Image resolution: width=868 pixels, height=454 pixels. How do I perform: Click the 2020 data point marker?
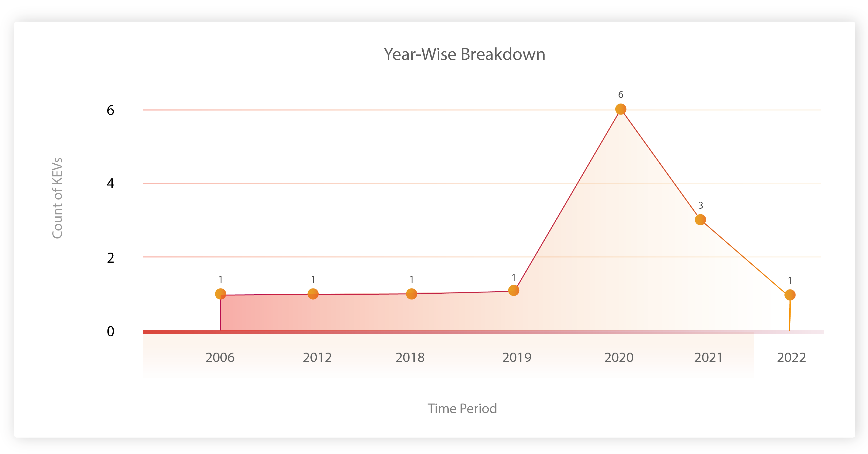coord(620,109)
